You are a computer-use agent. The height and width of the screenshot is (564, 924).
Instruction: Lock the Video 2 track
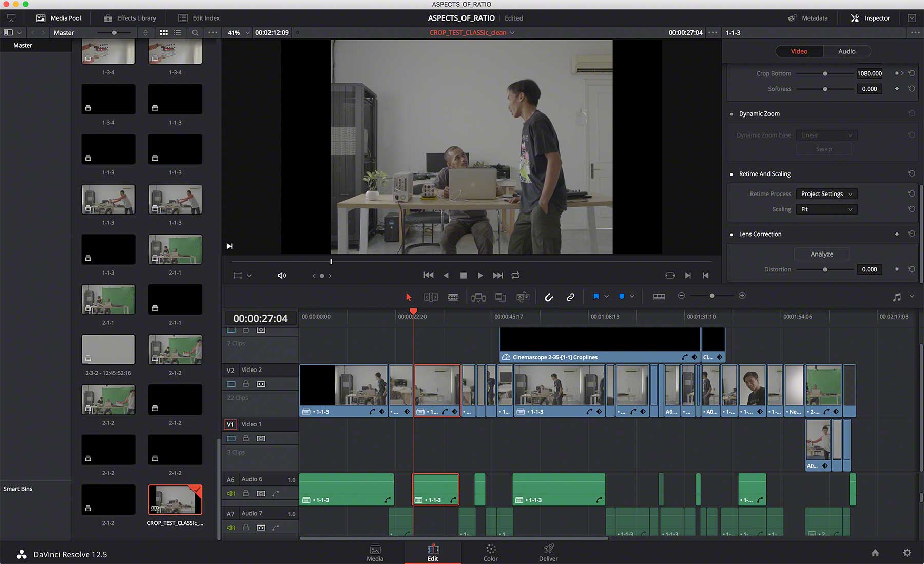coord(246,384)
